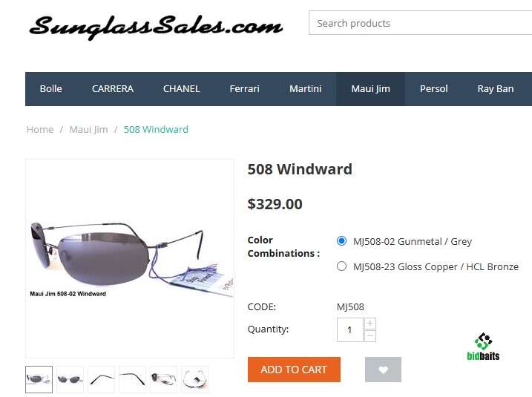
Task: View second sunglasses thumbnail
Action: click(70, 379)
